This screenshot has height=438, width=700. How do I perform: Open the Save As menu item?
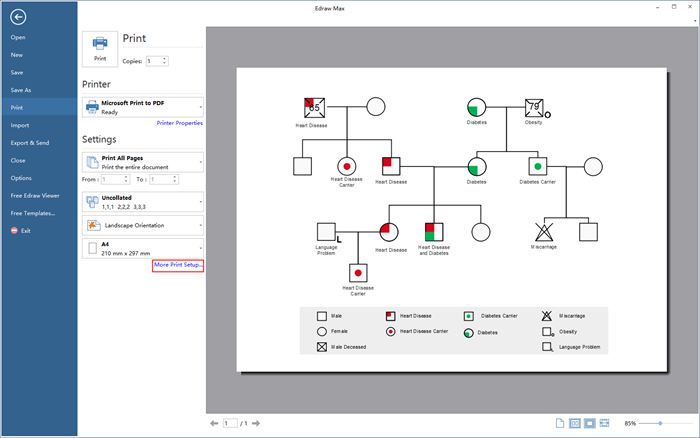[x=21, y=90]
